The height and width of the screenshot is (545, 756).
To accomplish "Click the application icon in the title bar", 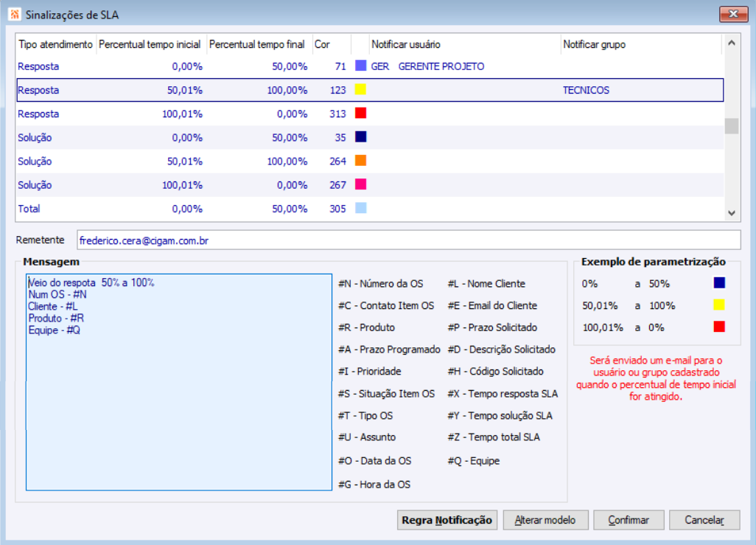I will point(15,15).
